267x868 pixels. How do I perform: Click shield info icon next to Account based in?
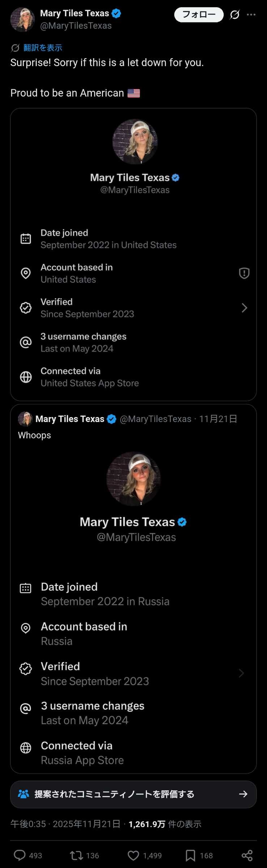tap(244, 273)
